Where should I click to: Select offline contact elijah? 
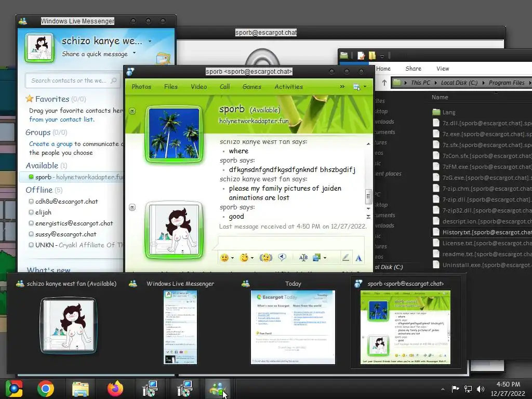pos(43,212)
